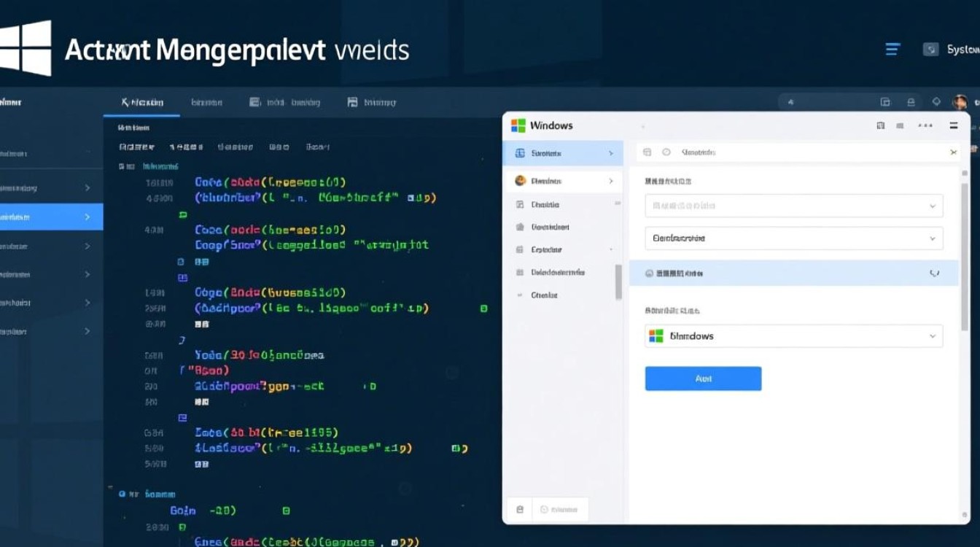Open the Windows logo dropdown in the dialog
The height and width of the screenshot is (547, 980).
793,336
